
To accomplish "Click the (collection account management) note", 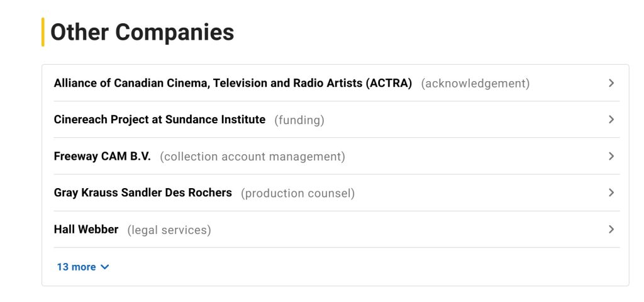I will click(252, 157).
